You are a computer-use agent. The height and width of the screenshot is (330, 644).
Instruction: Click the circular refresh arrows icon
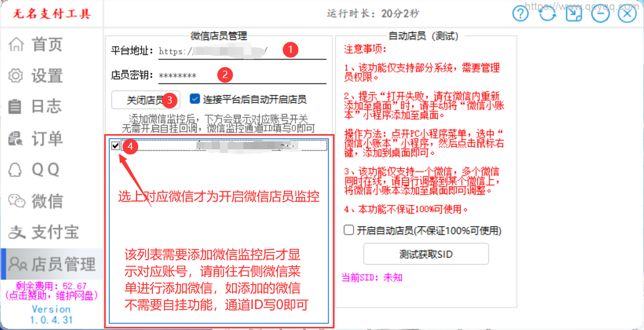548,14
